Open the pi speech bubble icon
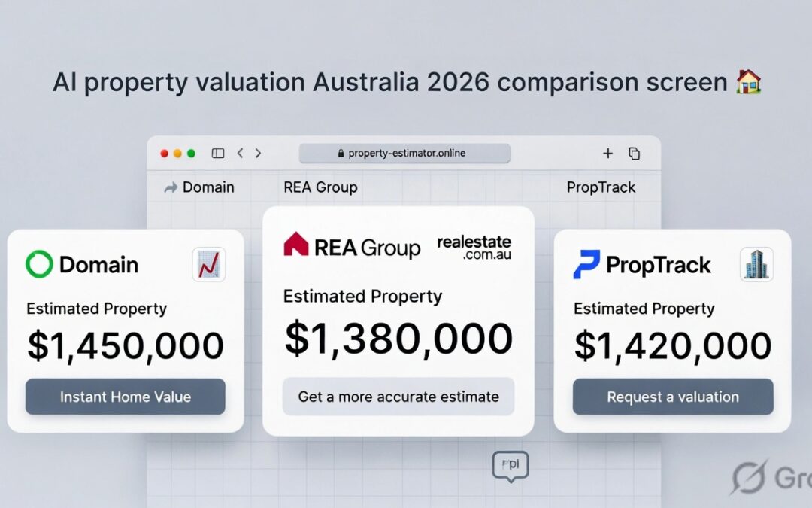This screenshot has height=508, width=812. (511, 465)
